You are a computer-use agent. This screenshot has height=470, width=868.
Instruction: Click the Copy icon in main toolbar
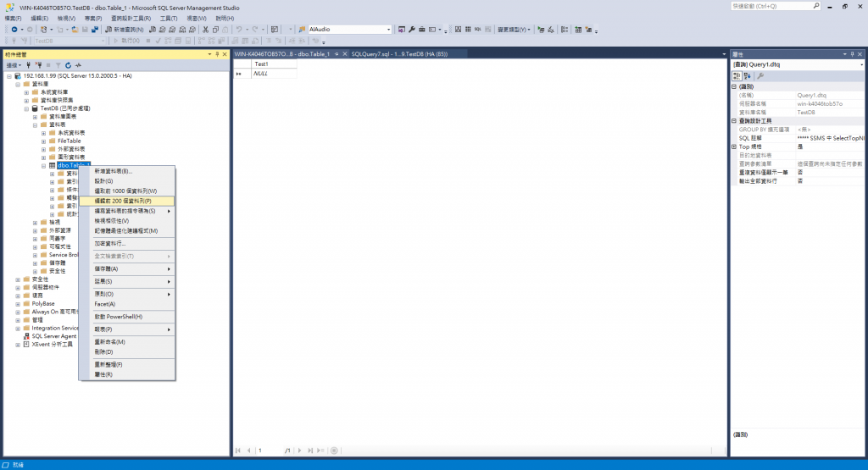[x=215, y=30]
